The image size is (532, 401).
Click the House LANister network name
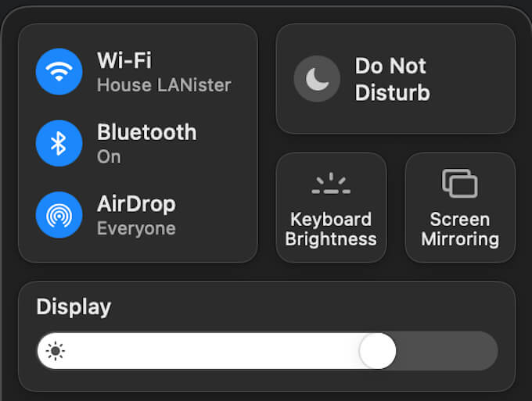(164, 84)
